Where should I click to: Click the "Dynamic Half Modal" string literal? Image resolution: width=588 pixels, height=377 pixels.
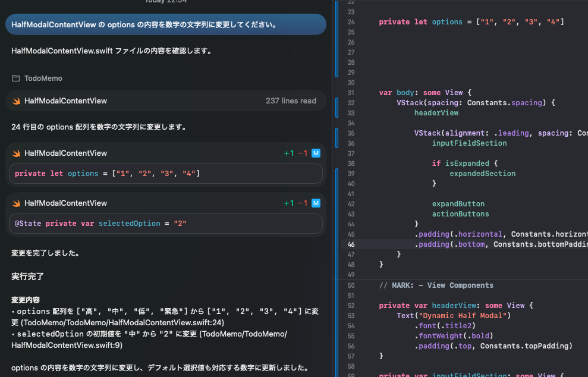point(463,316)
